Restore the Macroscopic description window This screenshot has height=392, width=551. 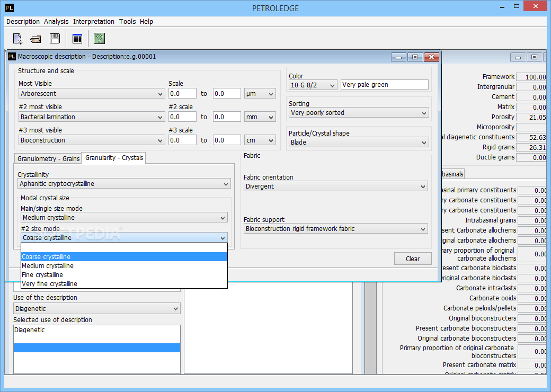point(415,57)
